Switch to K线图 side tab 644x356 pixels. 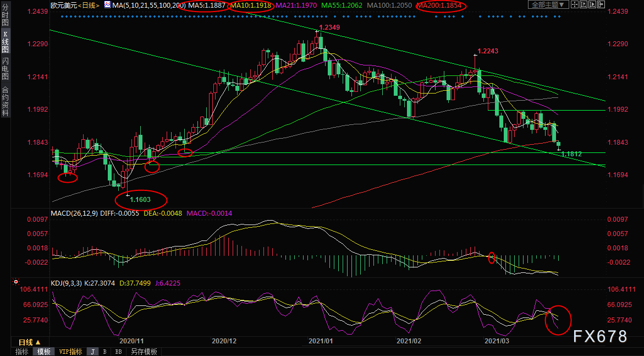(5, 42)
